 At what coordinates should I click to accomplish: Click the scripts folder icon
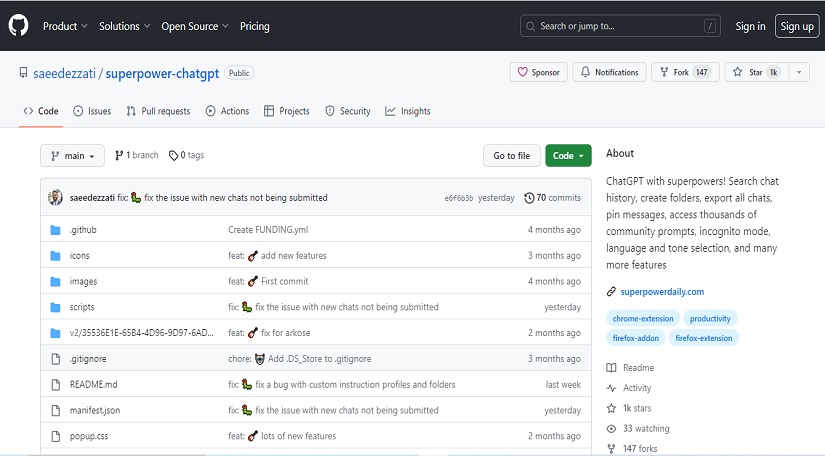tap(55, 307)
